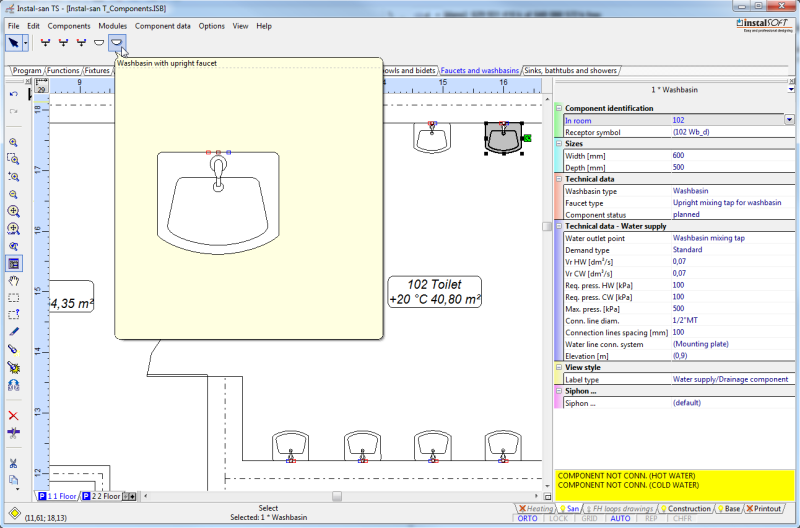800x528 pixels.
Task: Toggle the data table panel icon
Action: click(x=14, y=264)
